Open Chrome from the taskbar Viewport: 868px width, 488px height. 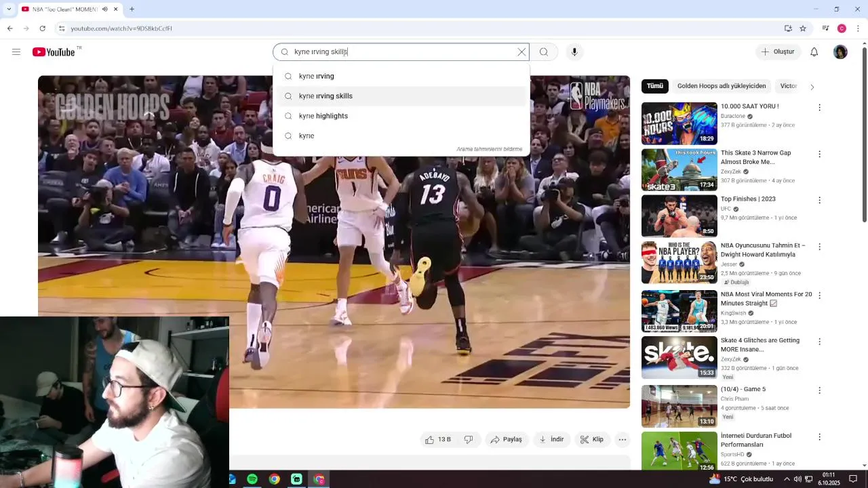(274, 479)
